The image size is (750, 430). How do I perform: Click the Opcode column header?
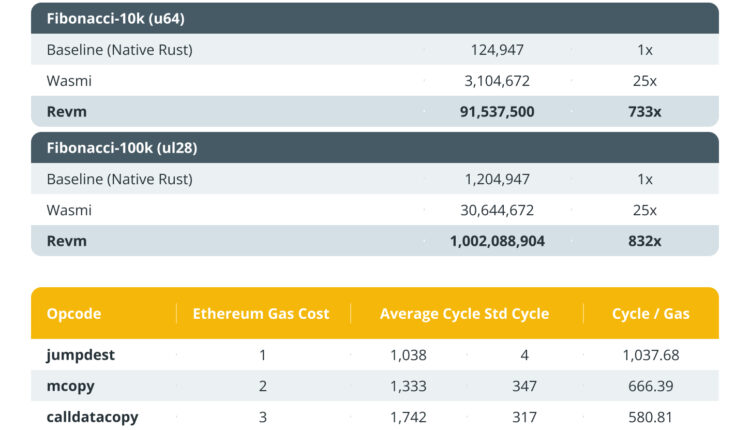[x=74, y=313]
